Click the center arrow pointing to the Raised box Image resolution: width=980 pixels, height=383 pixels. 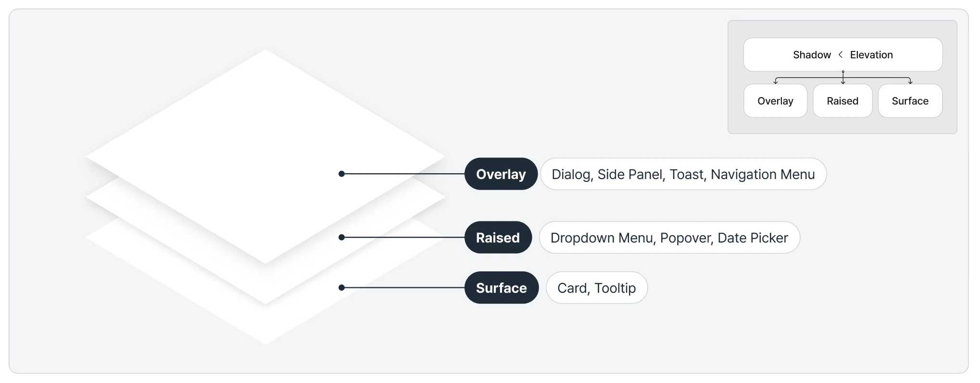point(843,77)
